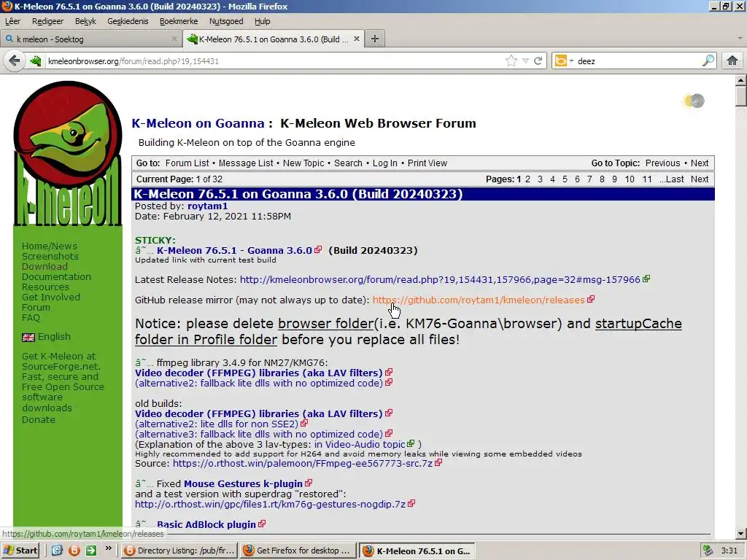Image resolution: width=747 pixels, height=560 pixels.
Task: Click the Windows Start button
Action: [20, 551]
